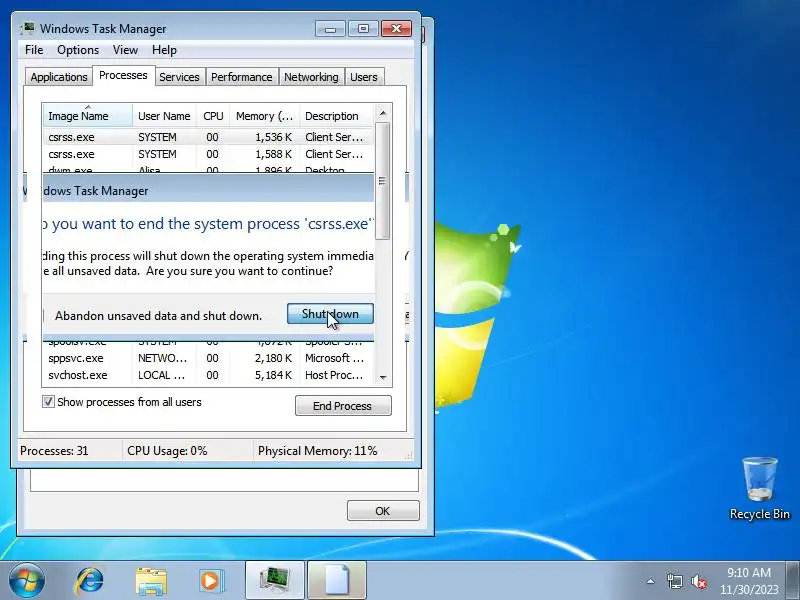Click the blank document taskbar button
Viewport: 800px width, 600px height.
(x=337, y=581)
